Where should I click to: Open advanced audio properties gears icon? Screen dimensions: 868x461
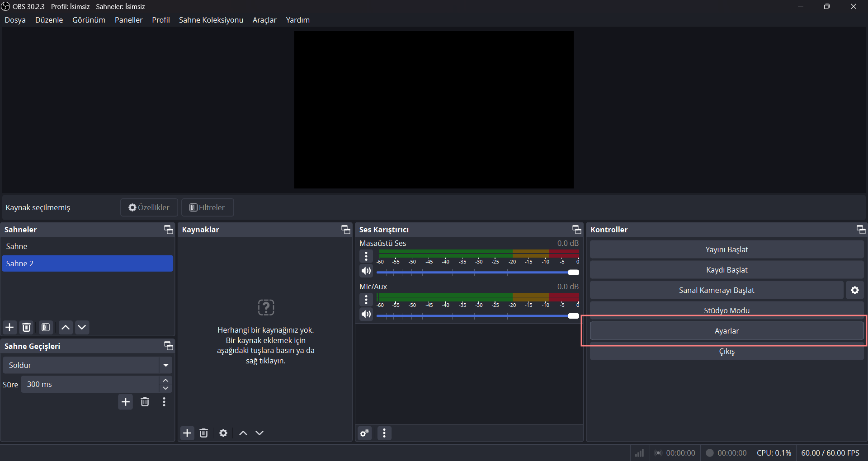[x=365, y=433]
